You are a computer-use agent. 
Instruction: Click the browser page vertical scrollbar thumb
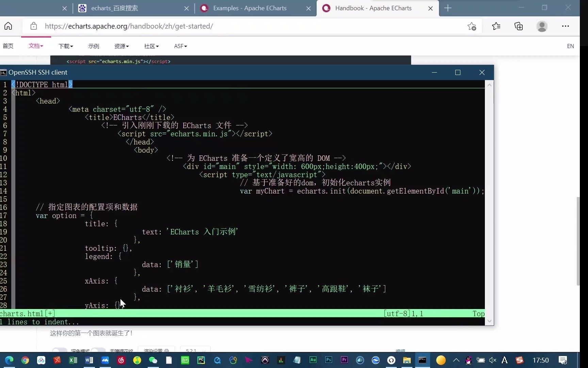578,241
